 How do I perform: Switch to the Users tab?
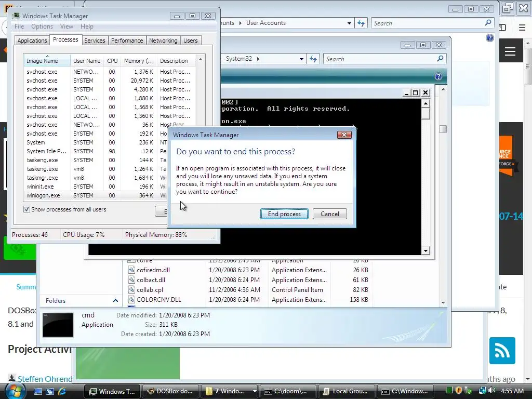[x=190, y=41]
